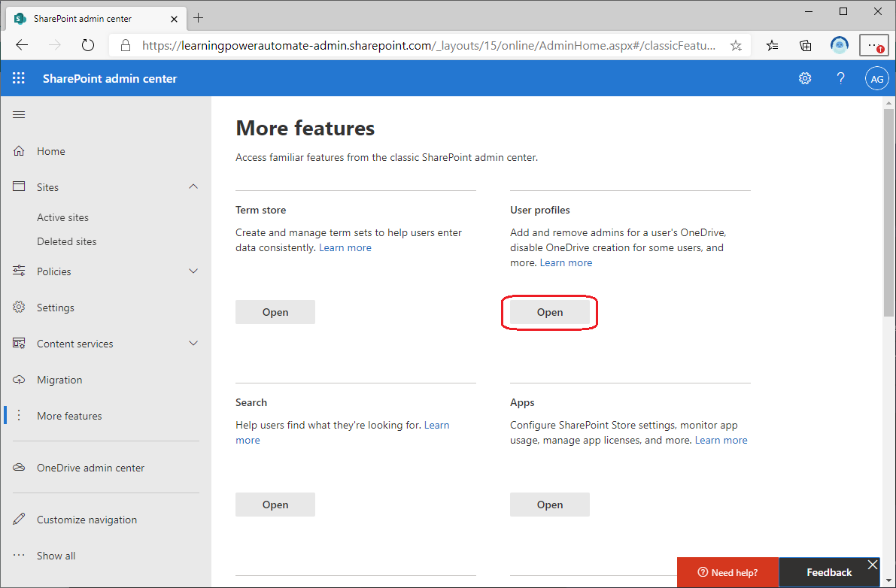The width and height of the screenshot is (896, 588).
Task: Click the OneDrive admin center icon
Action: click(x=19, y=467)
